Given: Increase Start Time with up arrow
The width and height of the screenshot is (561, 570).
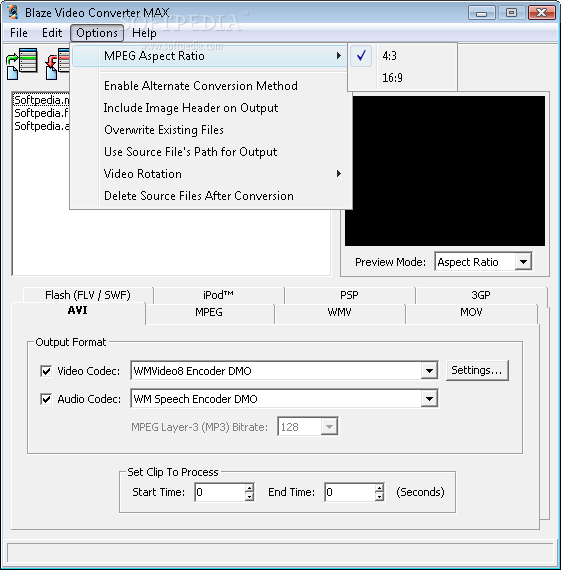Looking at the screenshot, I should point(249,488).
